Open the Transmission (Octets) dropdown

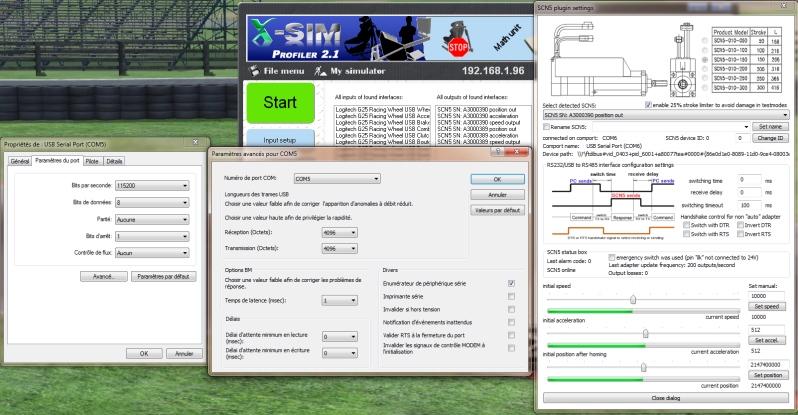point(339,248)
